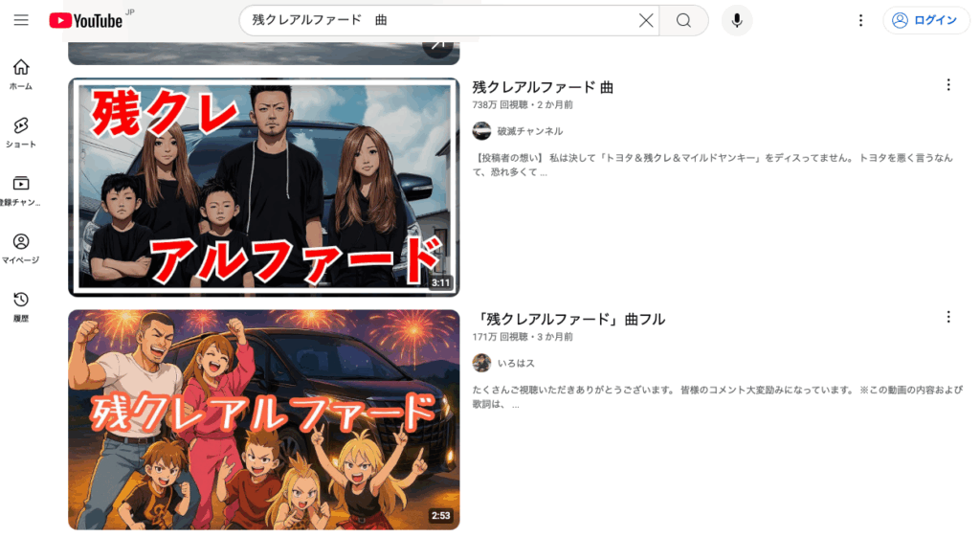This screenshot has width=980, height=537.
Task: Play the 残クレ アルファード 3:11 thumbnail
Action: pos(264,187)
